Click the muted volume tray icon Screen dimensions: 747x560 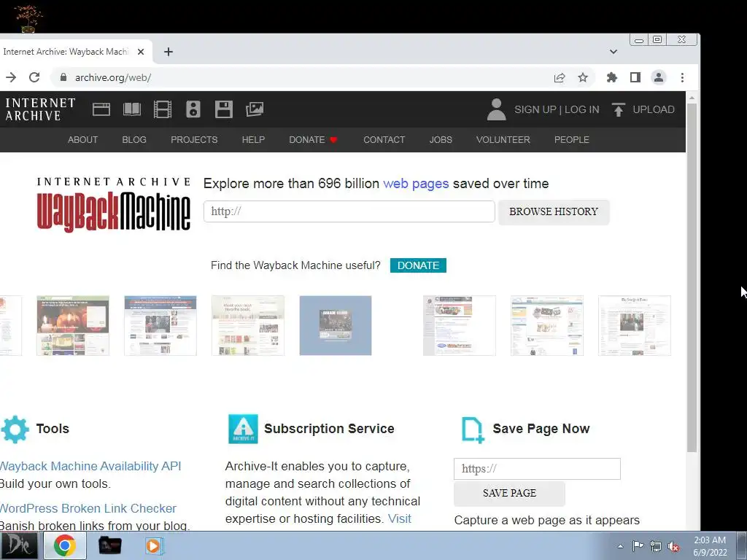673,546
